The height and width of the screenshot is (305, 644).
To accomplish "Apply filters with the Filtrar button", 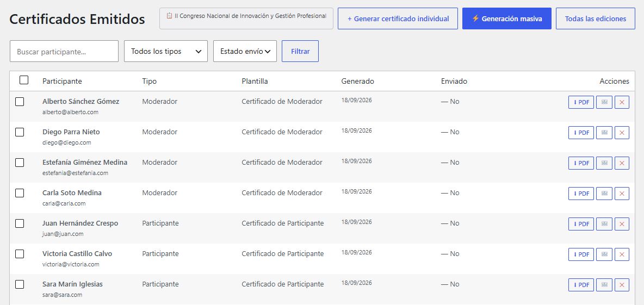I will (x=300, y=51).
